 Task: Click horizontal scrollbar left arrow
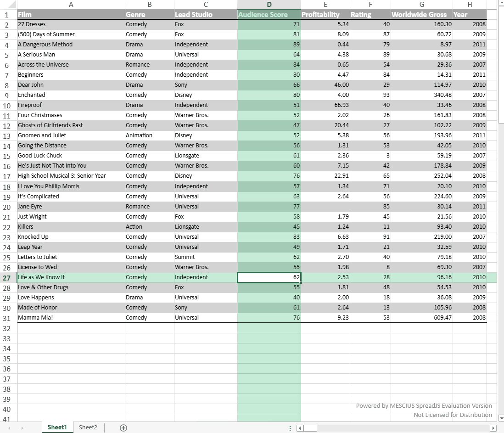coord(300,428)
